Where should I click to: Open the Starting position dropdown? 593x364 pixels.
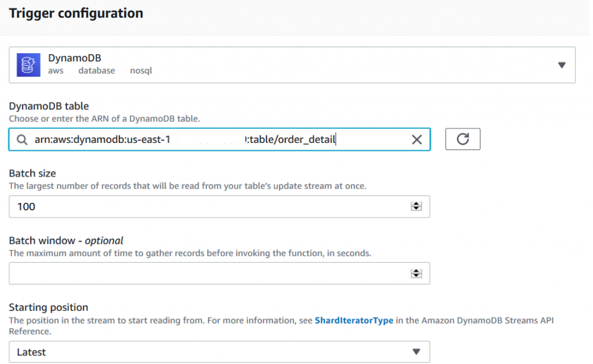coord(219,352)
